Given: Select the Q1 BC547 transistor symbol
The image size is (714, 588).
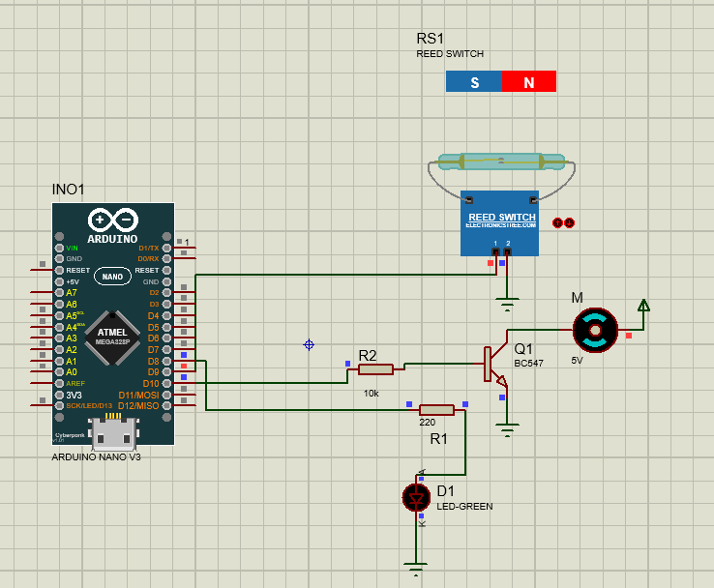Looking at the screenshot, I should point(495,364).
